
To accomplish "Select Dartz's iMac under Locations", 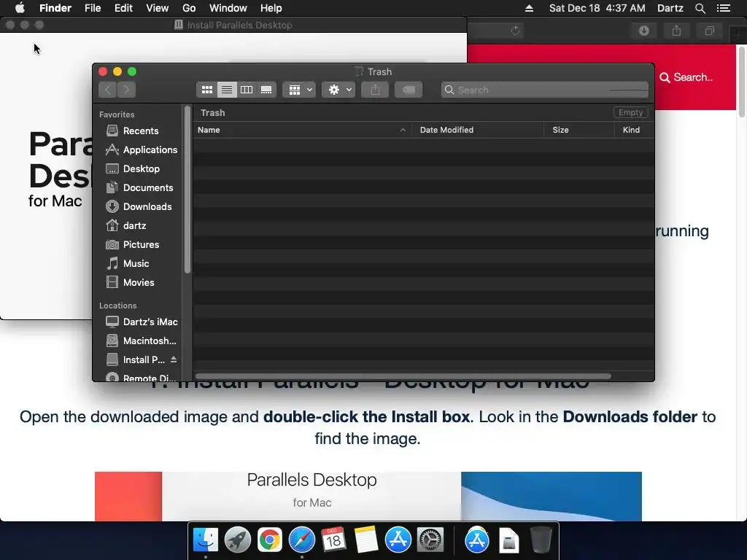I will [142, 322].
